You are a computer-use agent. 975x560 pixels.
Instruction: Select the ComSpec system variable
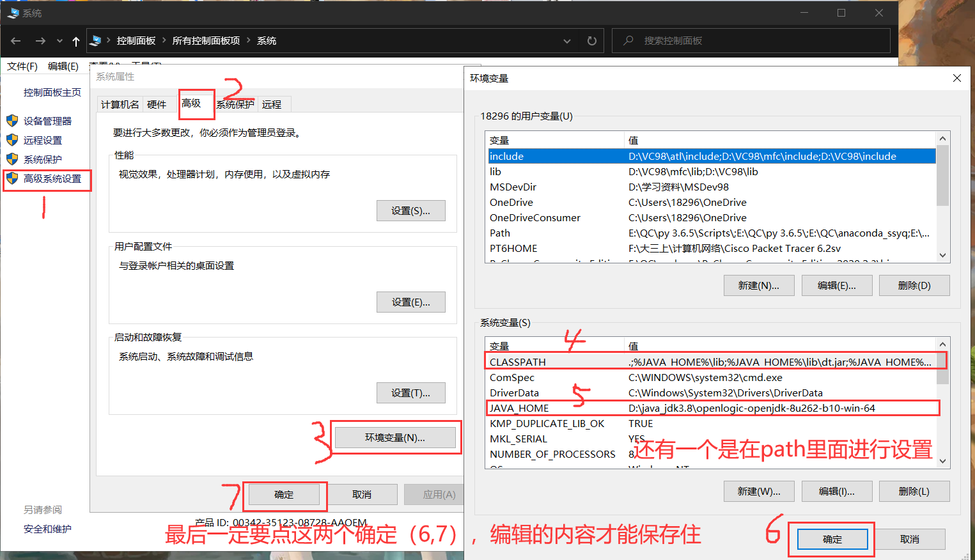(x=711, y=377)
